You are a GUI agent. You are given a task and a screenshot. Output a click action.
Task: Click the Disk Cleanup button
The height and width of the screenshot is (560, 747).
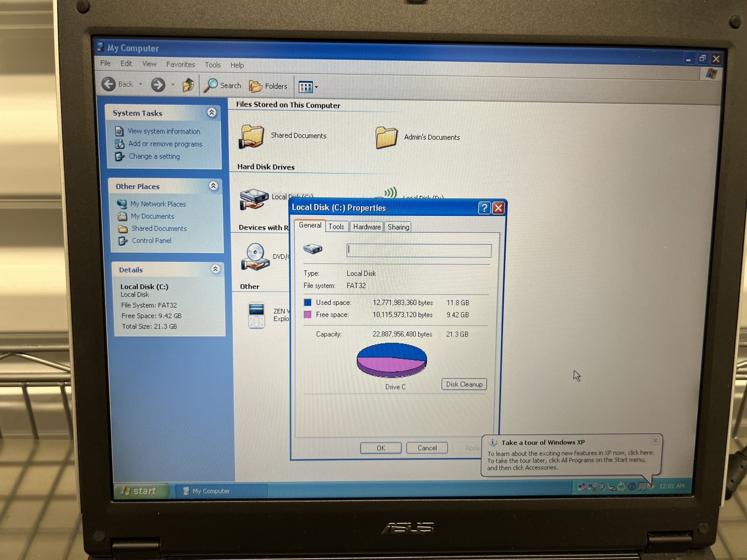coord(464,384)
